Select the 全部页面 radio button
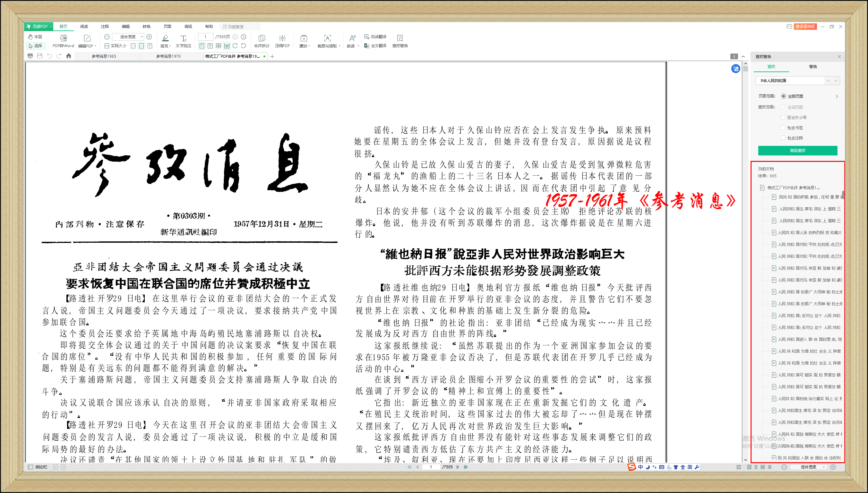Viewport: 868px width, 493px height. click(783, 96)
